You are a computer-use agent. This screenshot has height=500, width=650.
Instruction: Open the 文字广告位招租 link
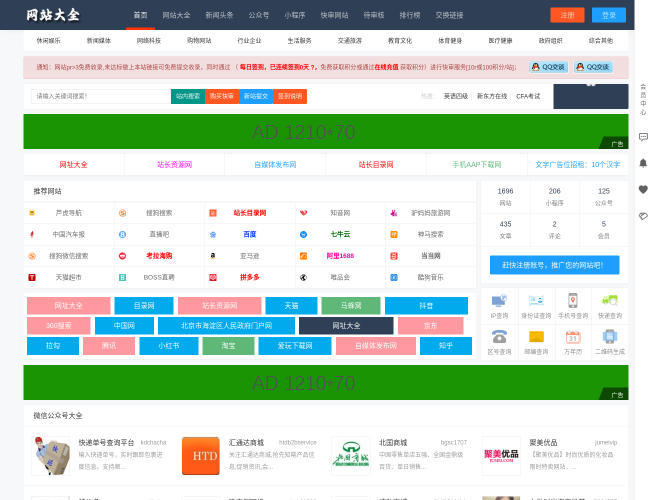click(x=577, y=165)
